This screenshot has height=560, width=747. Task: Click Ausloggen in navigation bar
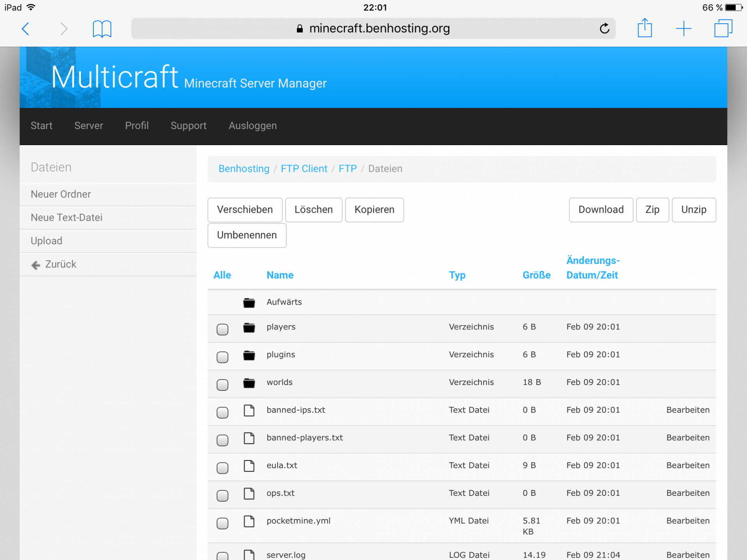(x=253, y=126)
